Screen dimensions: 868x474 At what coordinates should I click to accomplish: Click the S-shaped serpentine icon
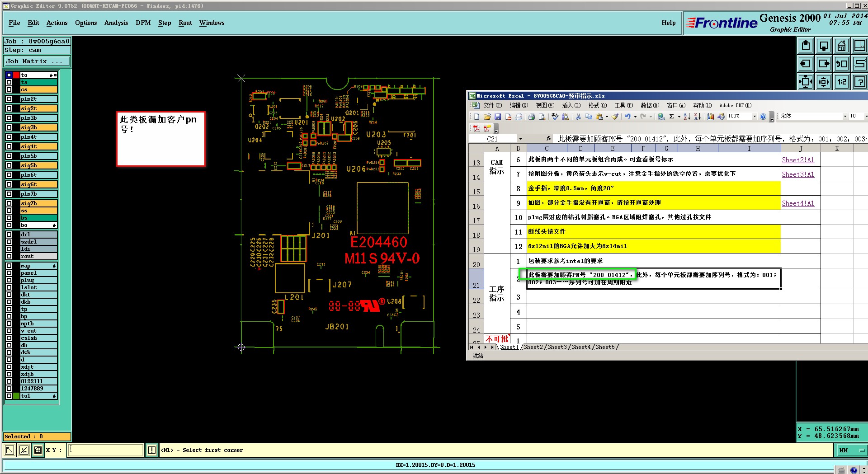pos(859,64)
